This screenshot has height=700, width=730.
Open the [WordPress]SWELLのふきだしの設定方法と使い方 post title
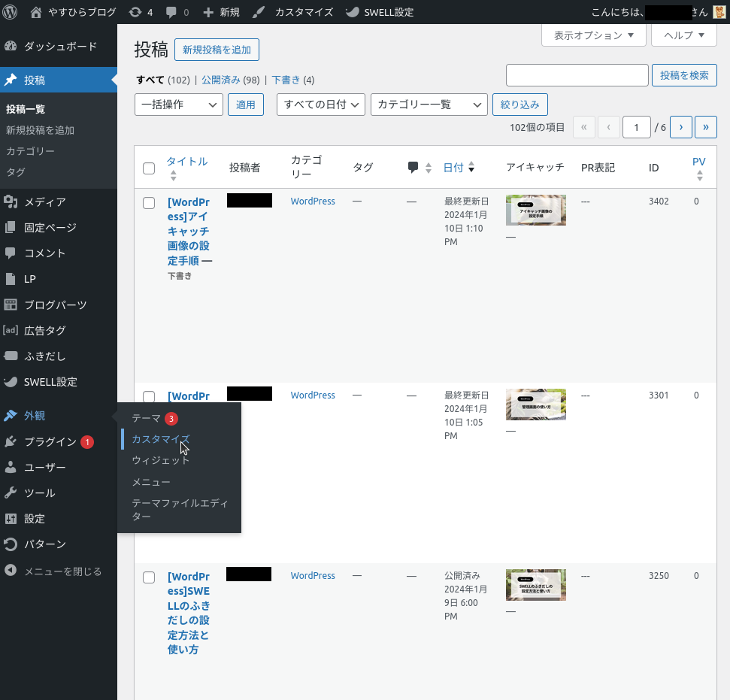pyautogui.click(x=189, y=613)
